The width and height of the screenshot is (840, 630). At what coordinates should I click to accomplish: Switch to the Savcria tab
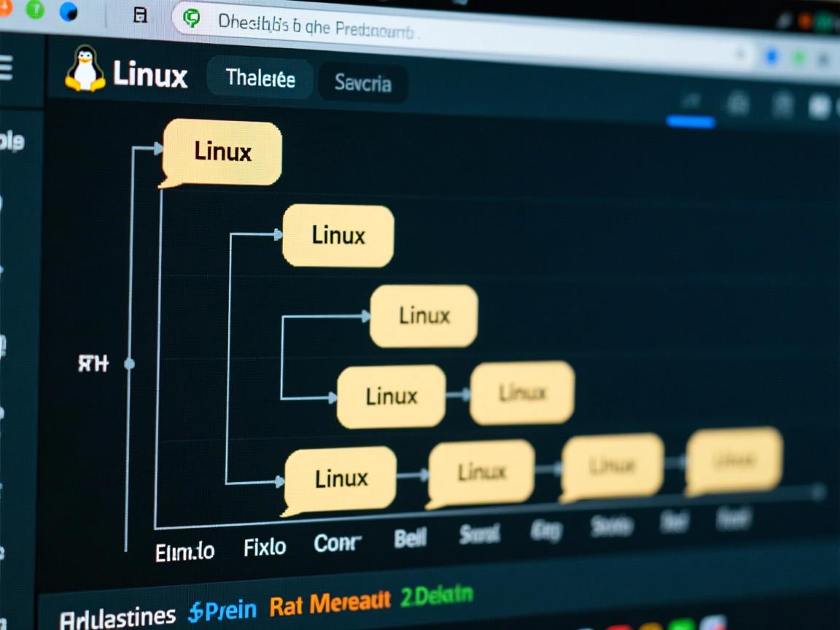click(362, 83)
